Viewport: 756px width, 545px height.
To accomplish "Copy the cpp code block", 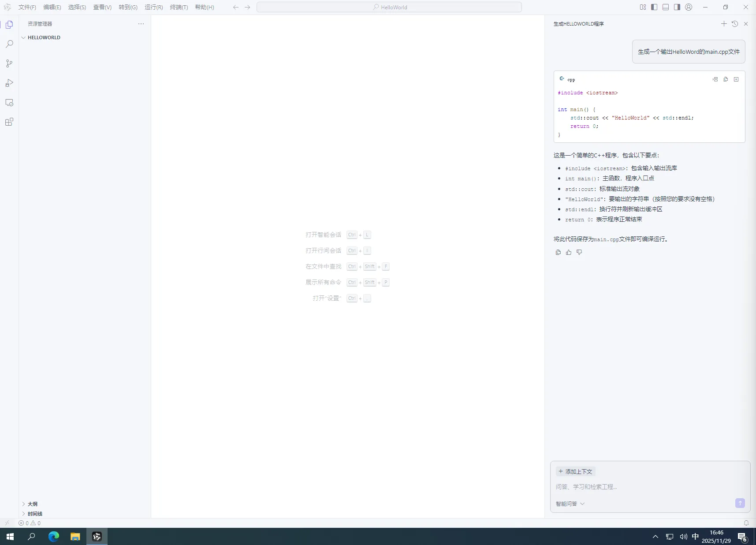I will [x=726, y=79].
